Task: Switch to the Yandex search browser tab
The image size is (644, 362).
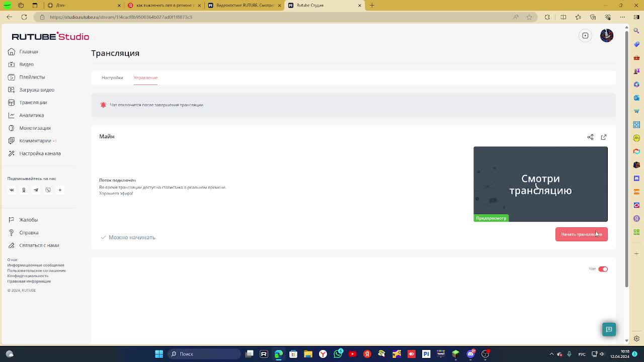Action: [x=164, y=6]
